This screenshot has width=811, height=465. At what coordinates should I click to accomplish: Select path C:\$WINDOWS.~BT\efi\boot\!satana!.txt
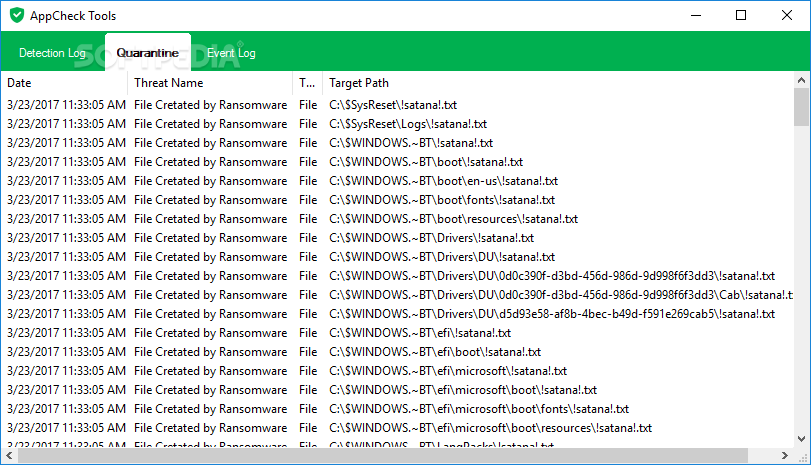click(435, 352)
